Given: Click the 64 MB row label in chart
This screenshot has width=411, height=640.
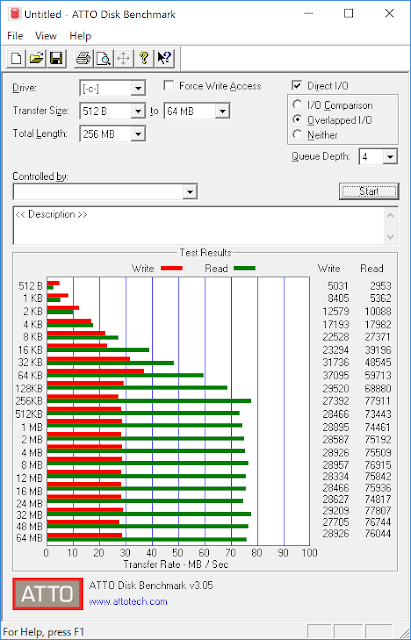Looking at the screenshot, I should click(x=29, y=538).
